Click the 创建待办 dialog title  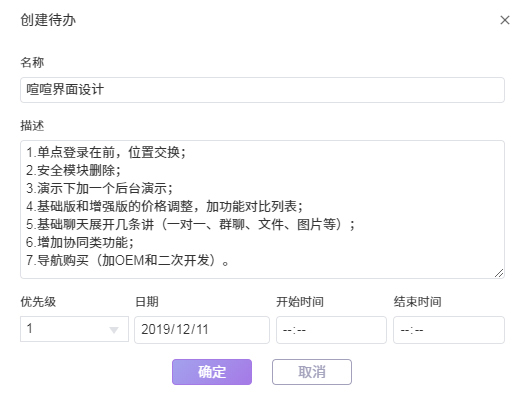coord(48,20)
